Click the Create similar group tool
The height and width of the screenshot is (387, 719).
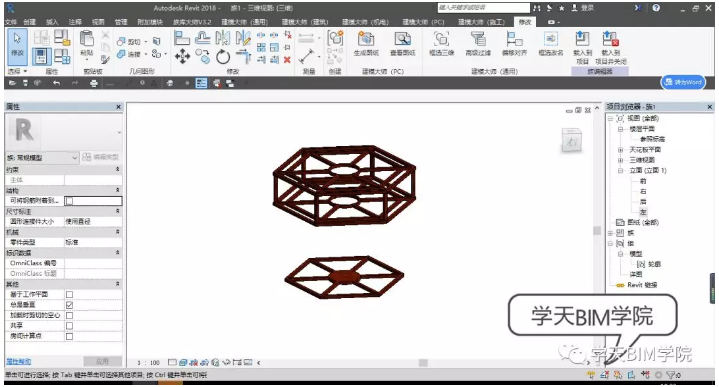pyautogui.click(x=335, y=38)
